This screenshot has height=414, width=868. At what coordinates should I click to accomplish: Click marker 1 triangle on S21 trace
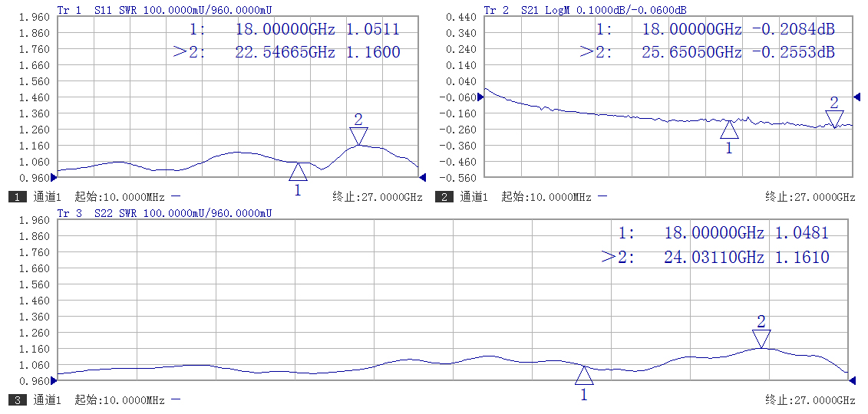[x=729, y=129]
